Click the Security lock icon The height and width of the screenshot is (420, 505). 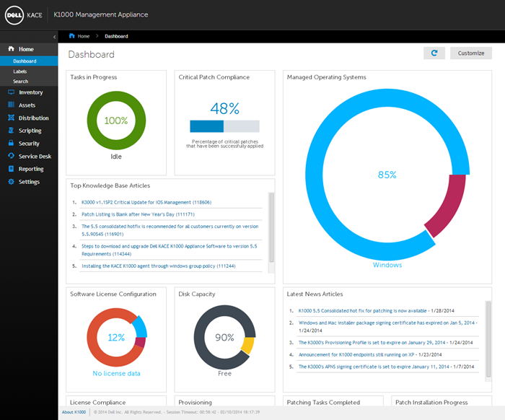pyautogui.click(x=12, y=143)
